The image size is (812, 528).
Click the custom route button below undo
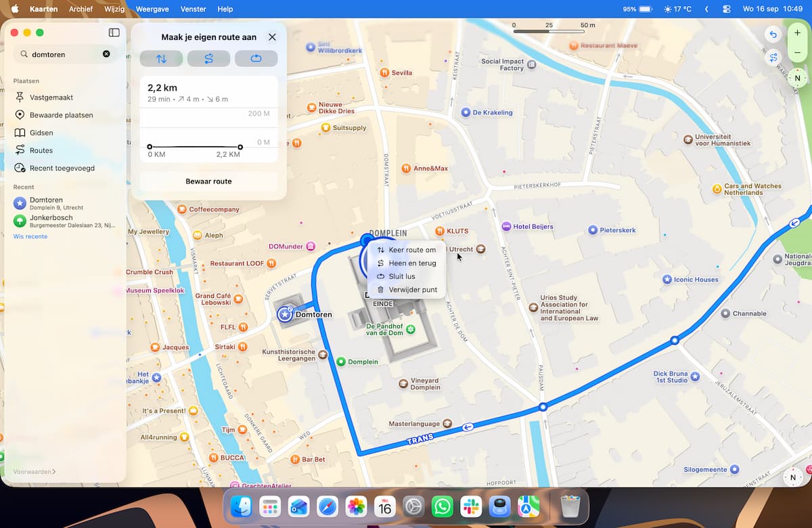click(773, 58)
